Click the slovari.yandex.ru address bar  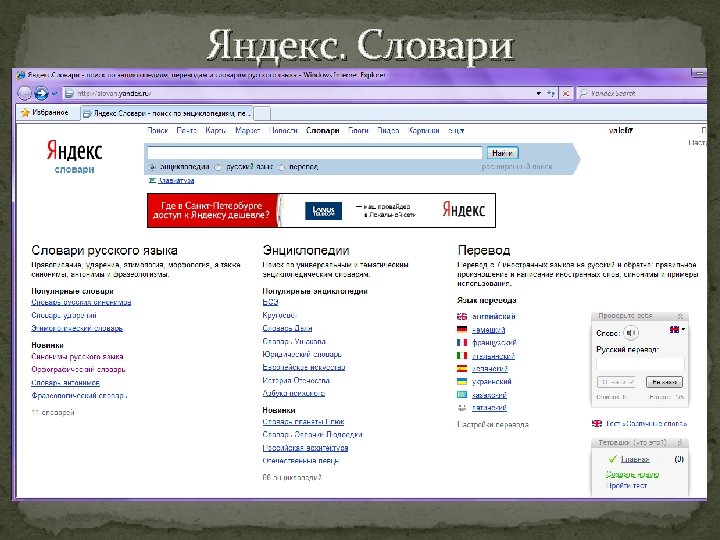tap(298, 93)
